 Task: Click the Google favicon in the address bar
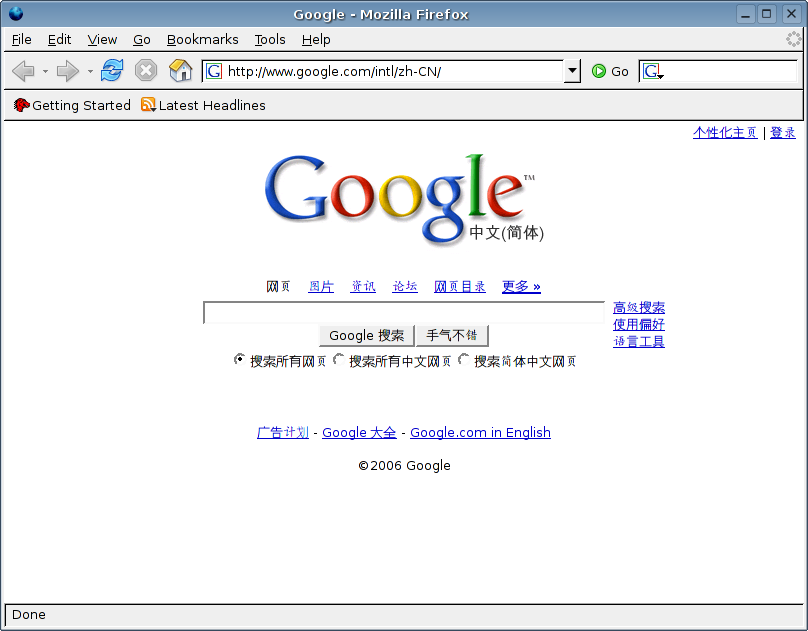[x=214, y=71]
